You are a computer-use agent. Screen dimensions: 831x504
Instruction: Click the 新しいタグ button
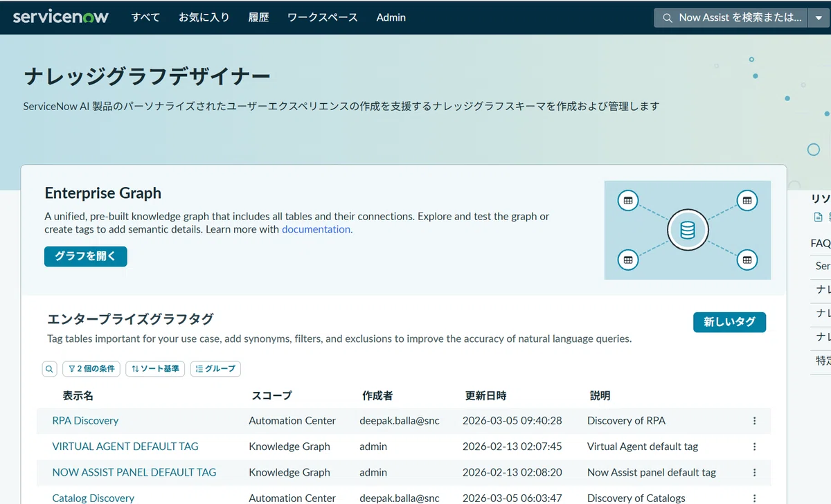click(729, 322)
